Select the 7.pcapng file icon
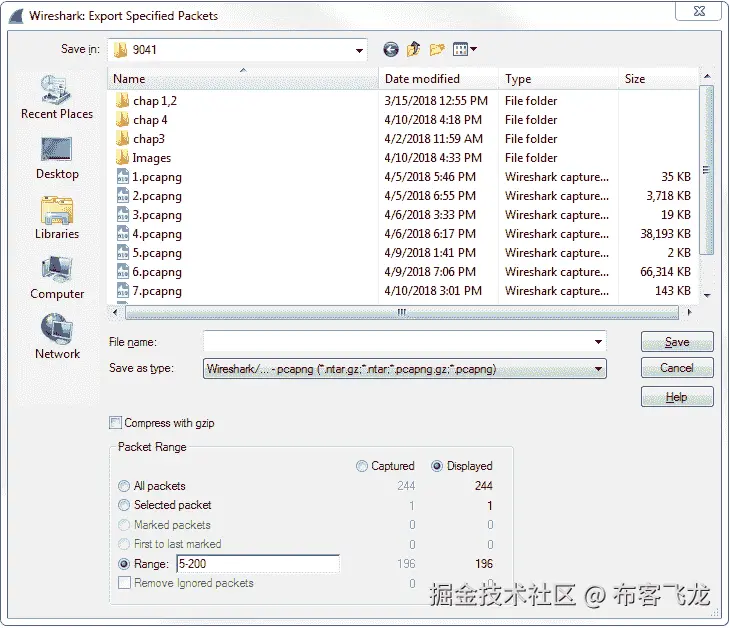Screen dimensions: 730x628 [122, 291]
